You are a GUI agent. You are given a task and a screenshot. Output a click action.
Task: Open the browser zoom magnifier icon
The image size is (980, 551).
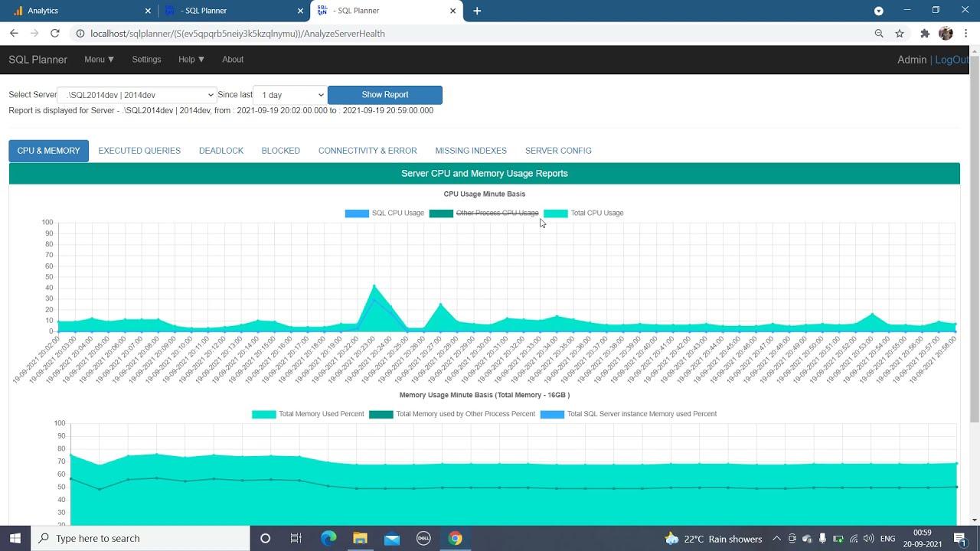point(879,34)
